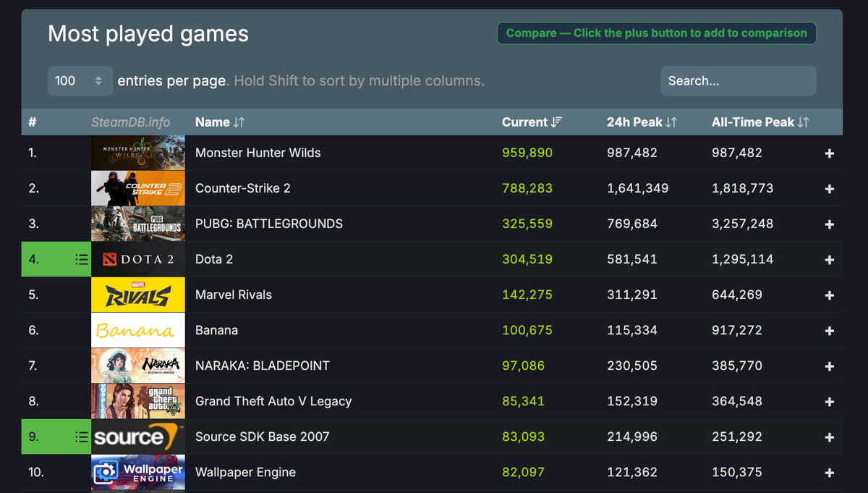868x493 pixels.
Task: Click current player count 97,086
Action: click(x=524, y=366)
